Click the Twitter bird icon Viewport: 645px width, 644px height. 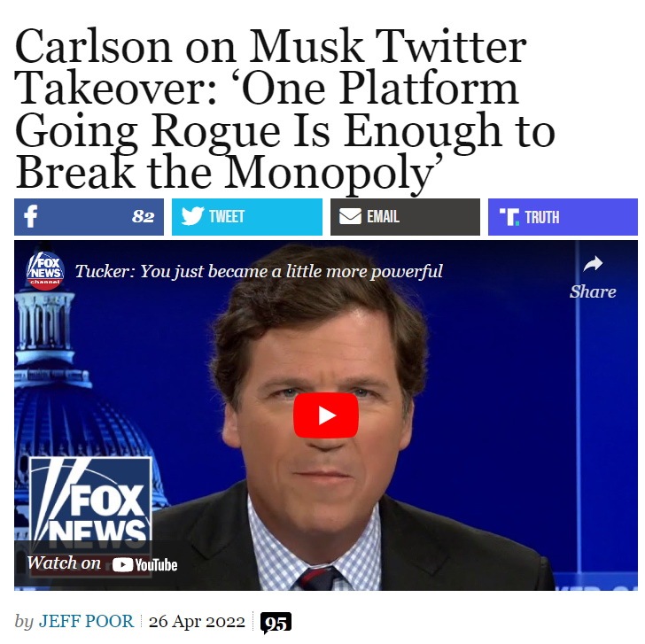pos(192,216)
